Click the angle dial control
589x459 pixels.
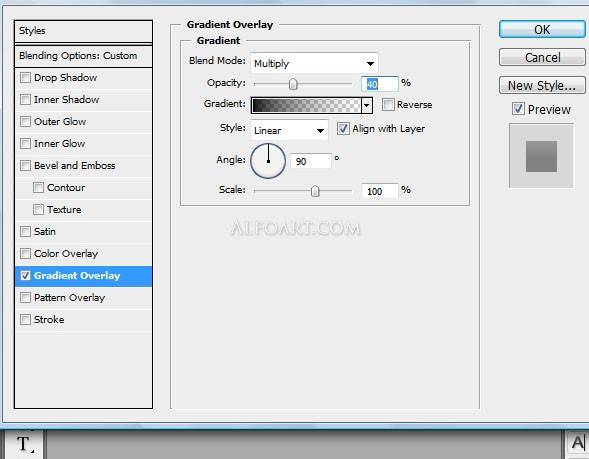[268, 161]
